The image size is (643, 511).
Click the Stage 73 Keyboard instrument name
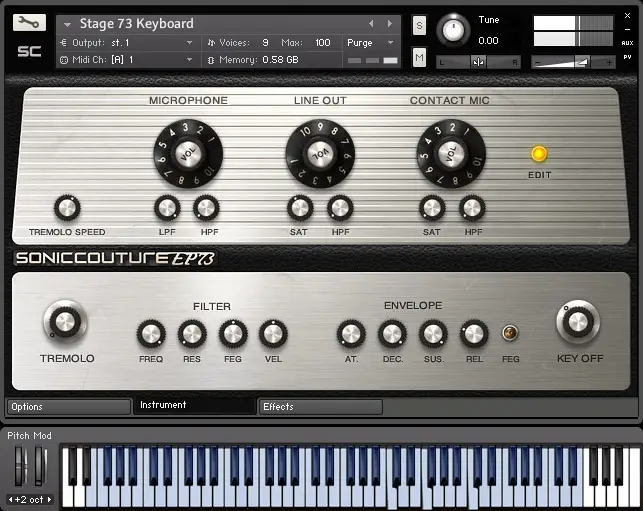click(x=137, y=24)
